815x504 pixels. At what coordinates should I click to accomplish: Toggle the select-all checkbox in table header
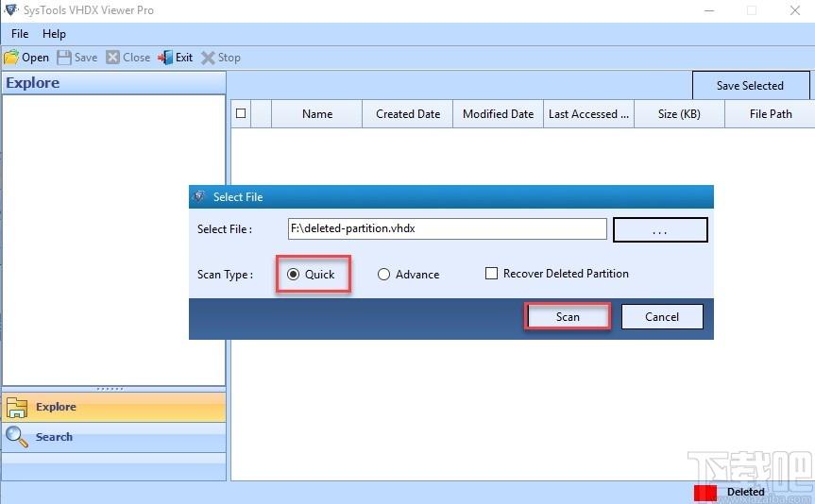tap(241, 113)
